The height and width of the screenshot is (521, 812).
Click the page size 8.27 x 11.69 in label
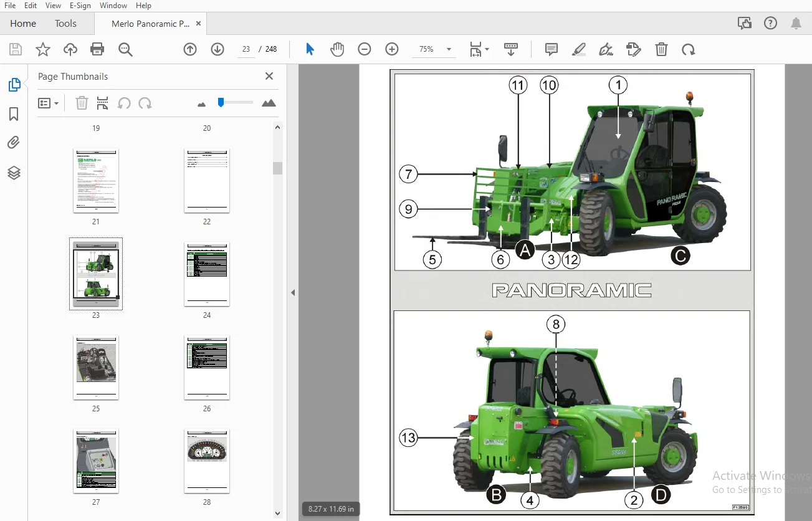point(331,509)
